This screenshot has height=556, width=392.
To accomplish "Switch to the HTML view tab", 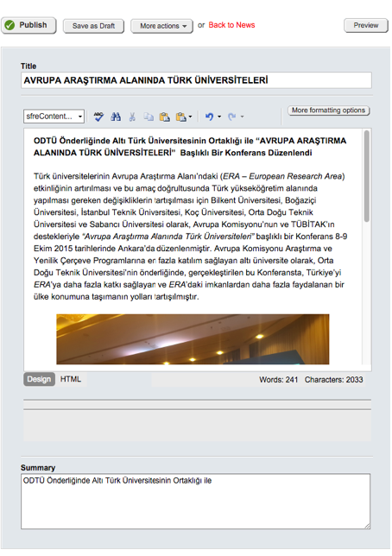I will pos(71,379).
